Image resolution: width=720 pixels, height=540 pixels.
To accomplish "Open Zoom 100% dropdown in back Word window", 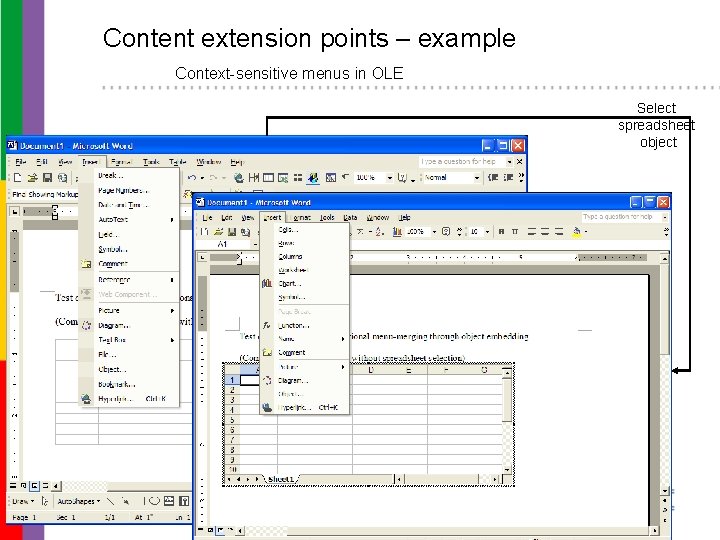I will 389,178.
